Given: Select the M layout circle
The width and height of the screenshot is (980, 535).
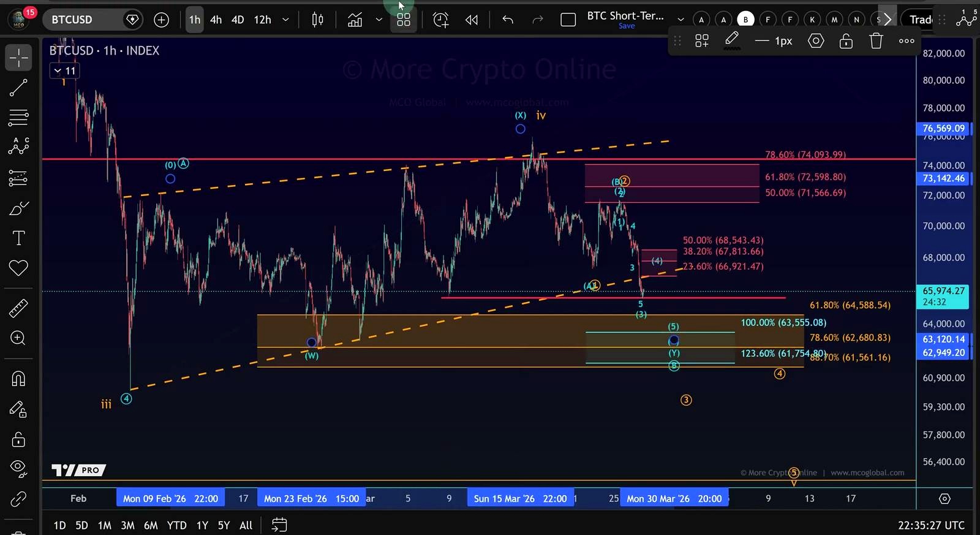Looking at the screenshot, I should [x=834, y=20].
